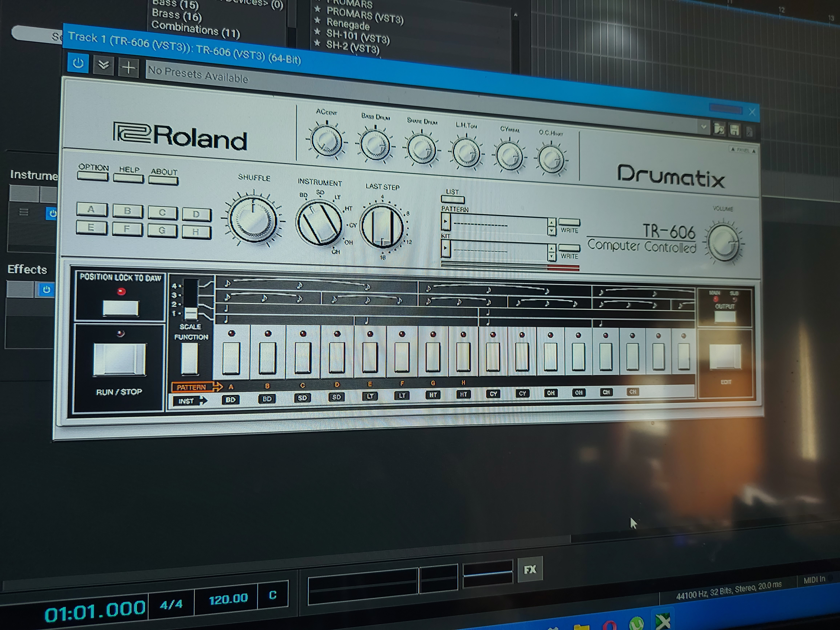Screen dimensions: 840x630
Task: Click the FX button in the DAW transport
Action: (x=530, y=569)
